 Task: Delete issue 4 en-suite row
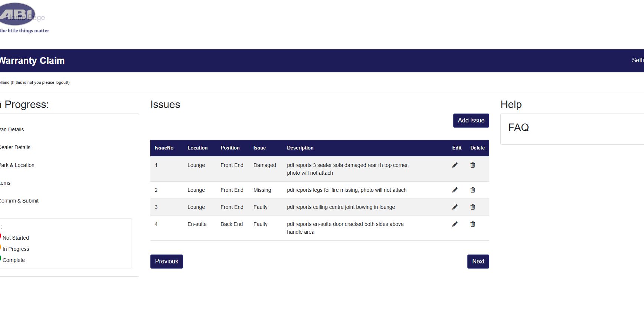473,224
